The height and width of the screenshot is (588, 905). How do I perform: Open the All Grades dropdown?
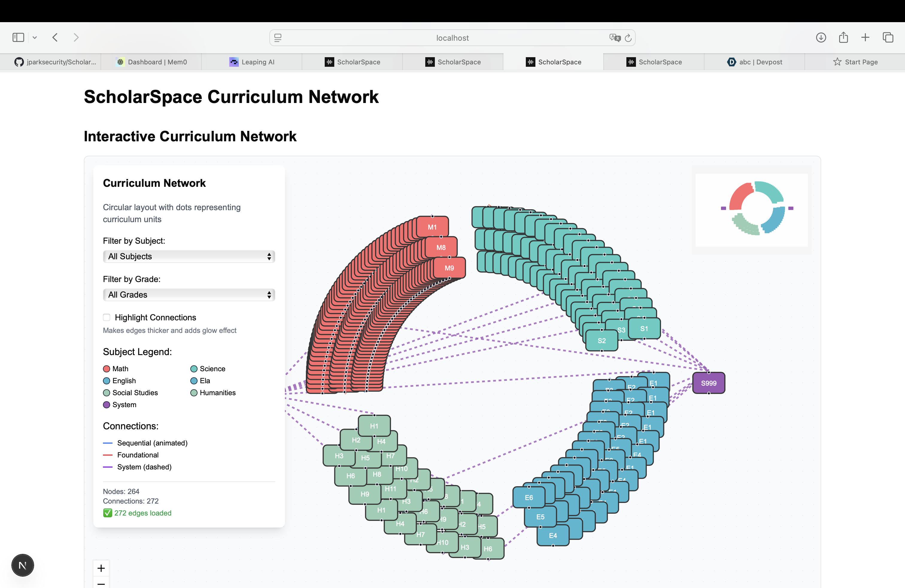point(189,295)
